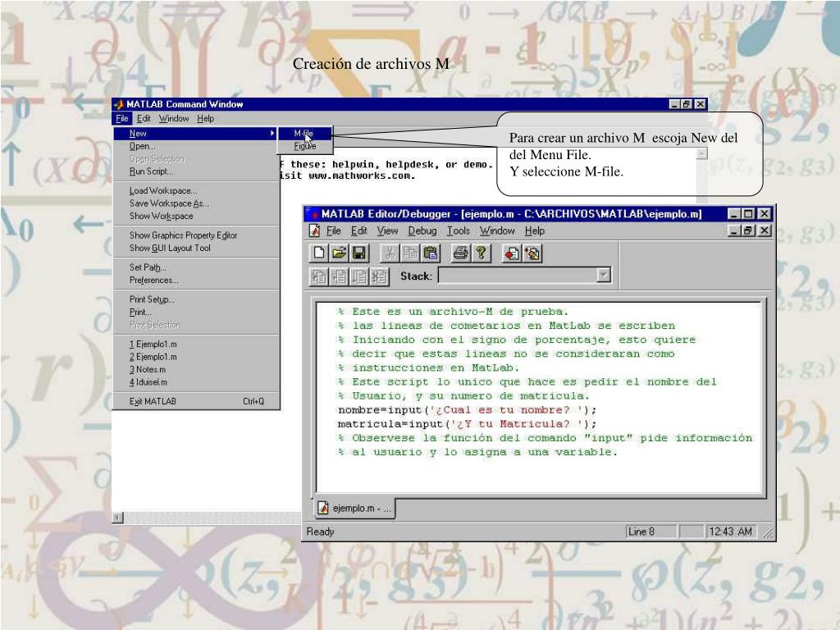Screen dimensions: 840x630
Task: Select Load Workspace... menu entry
Action: pyautogui.click(x=196, y=190)
